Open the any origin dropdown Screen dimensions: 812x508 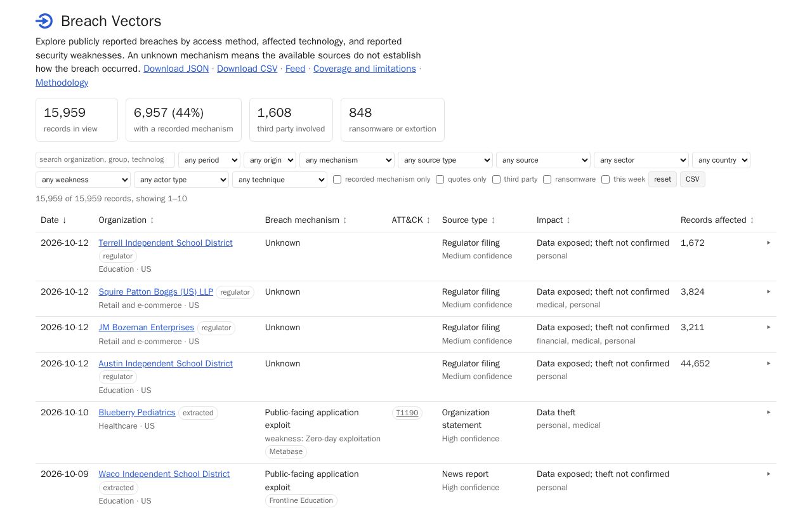pos(270,160)
